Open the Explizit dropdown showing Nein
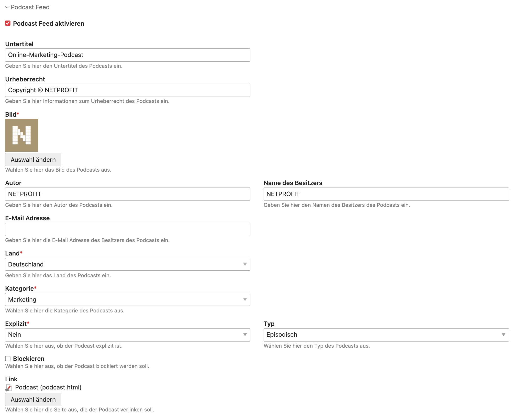Screen dimensions: 514x420 point(127,335)
